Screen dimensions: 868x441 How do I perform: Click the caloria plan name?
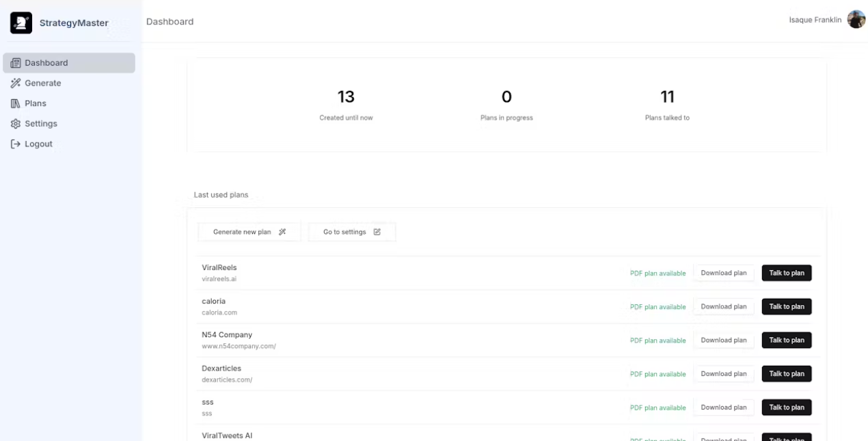pyautogui.click(x=213, y=301)
